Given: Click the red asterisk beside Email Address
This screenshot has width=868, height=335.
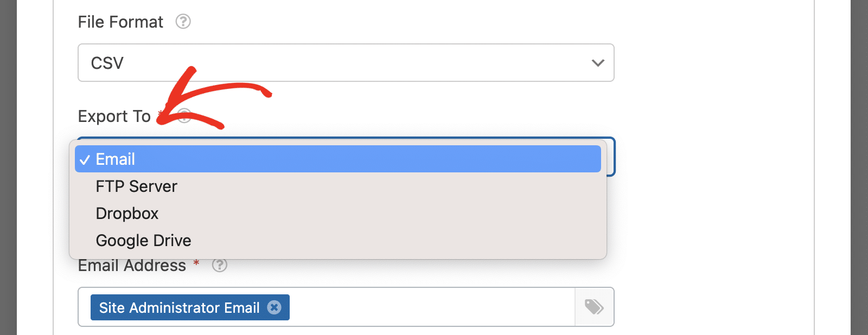Looking at the screenshot, I should tap(196, 263).
